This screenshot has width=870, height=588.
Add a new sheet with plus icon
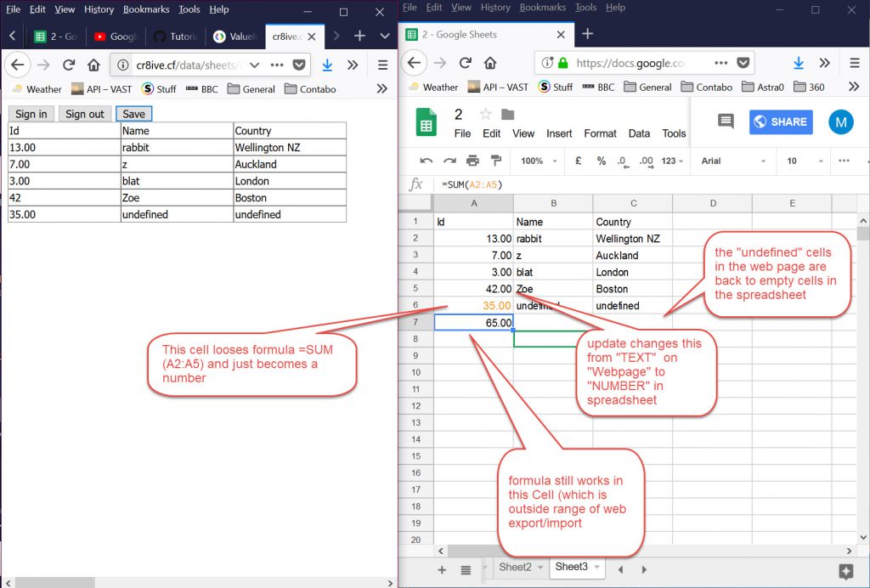pyautogui.click(x=442, y=569)
